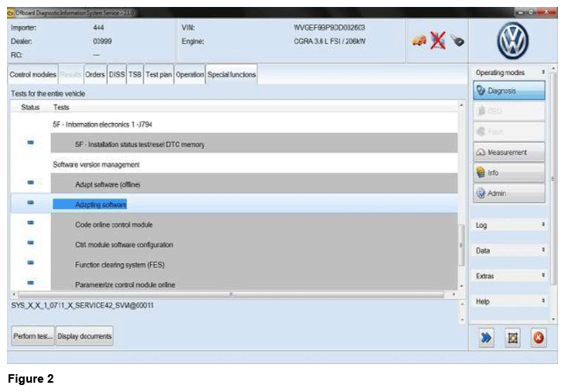Collapse the Operating modes section

point(509,72)
